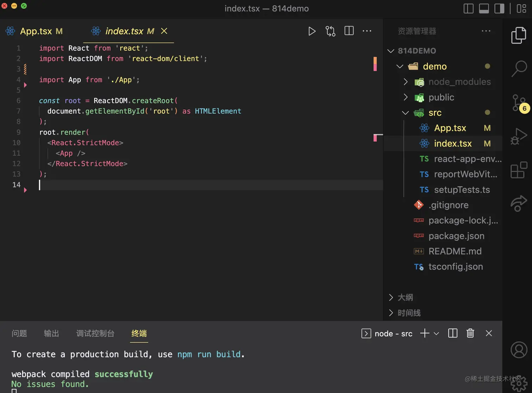Click 'getElementById' in line 7

115,111
